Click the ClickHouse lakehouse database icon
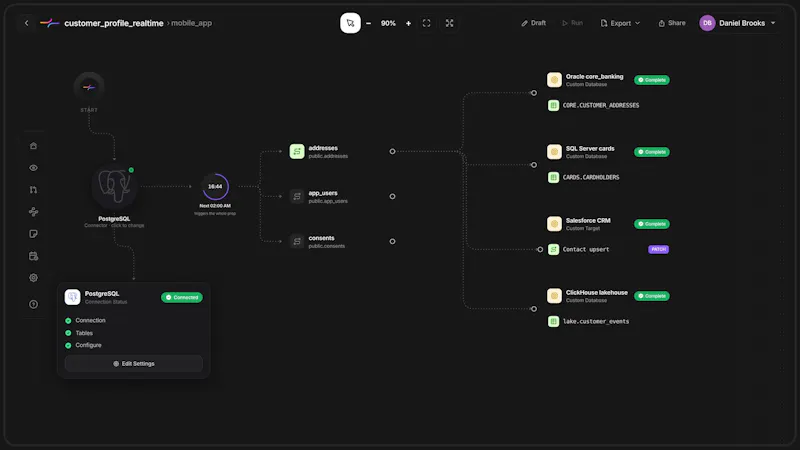800x450 pixels. 554,296
